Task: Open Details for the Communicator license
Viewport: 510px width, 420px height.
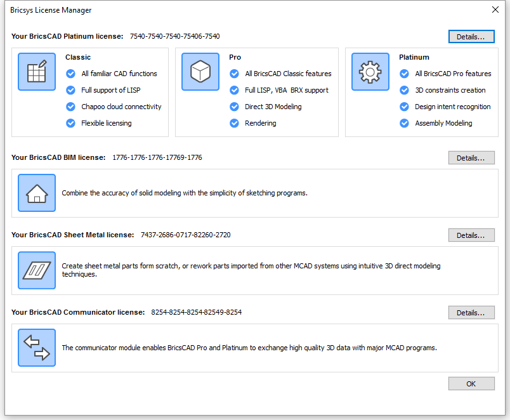Action: click(471, 313)
